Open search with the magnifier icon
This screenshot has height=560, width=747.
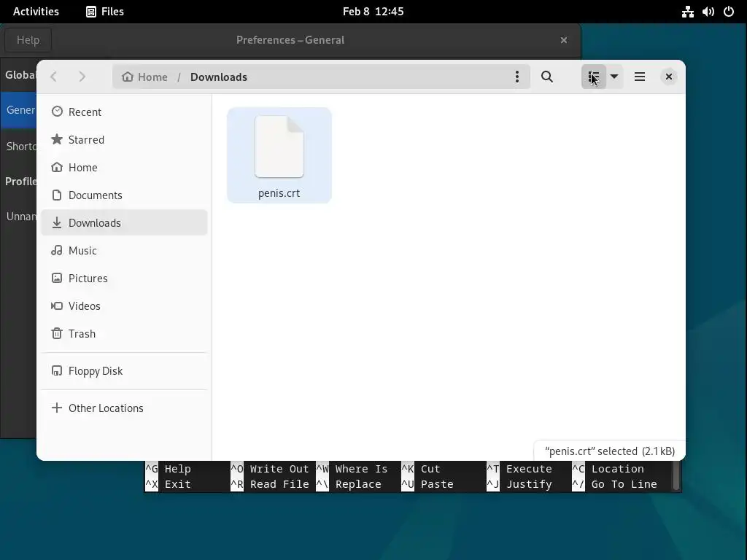pyautogui.click(x=547, y=77)
